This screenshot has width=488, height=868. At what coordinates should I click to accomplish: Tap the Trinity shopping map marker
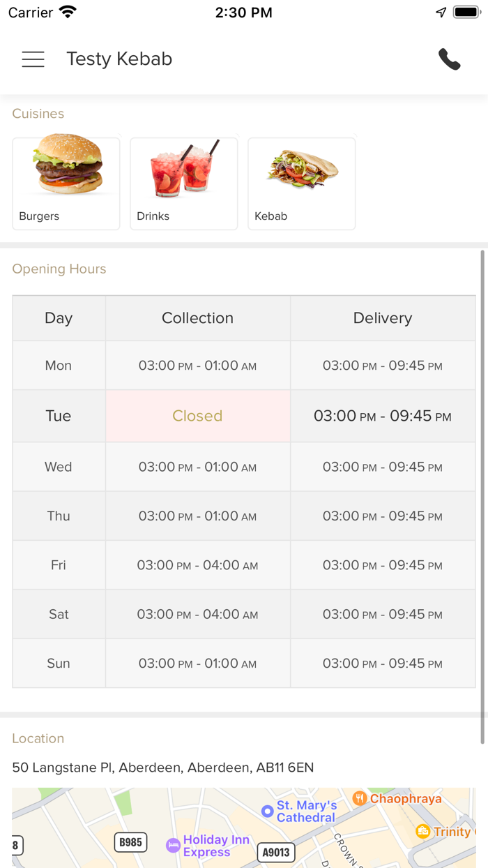pos(422,831)
